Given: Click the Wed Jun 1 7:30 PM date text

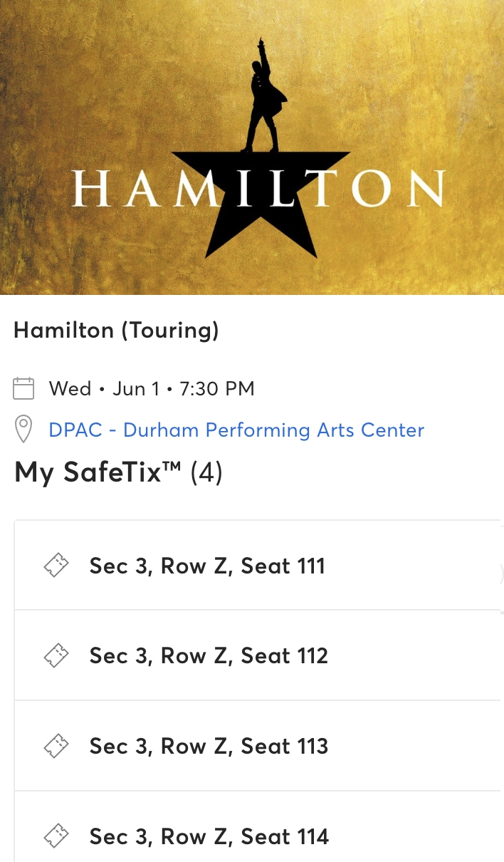Looking at the screenshot, I should [151, 388].
